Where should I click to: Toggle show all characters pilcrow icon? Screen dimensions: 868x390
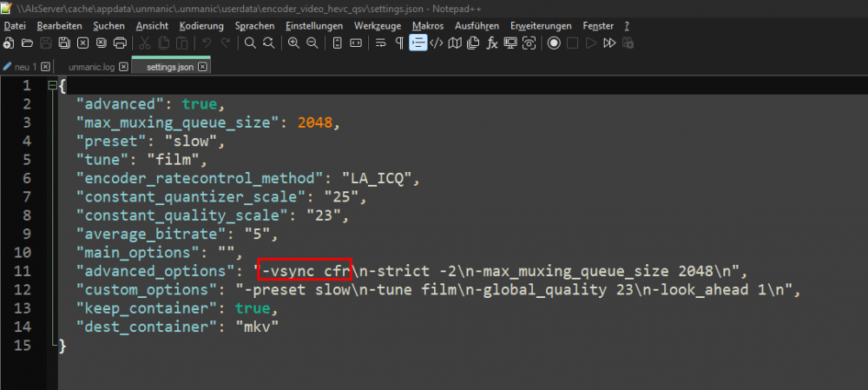pos(399,43)
